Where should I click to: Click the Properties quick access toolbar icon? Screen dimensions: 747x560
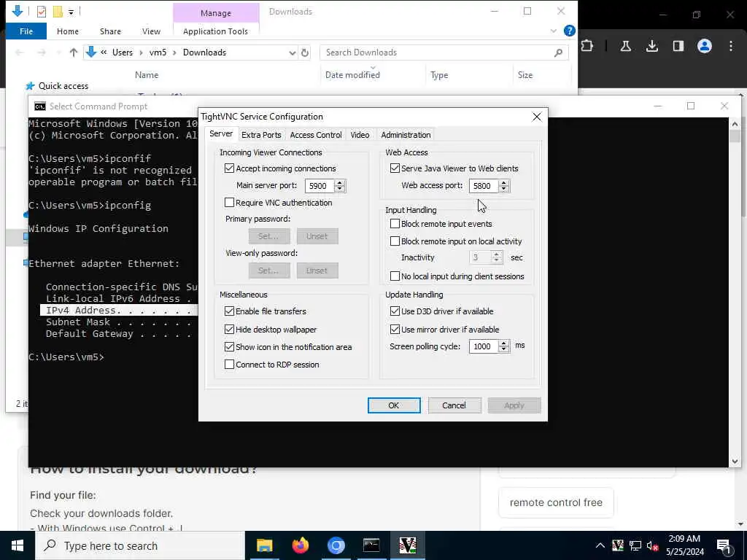(42, 11)
